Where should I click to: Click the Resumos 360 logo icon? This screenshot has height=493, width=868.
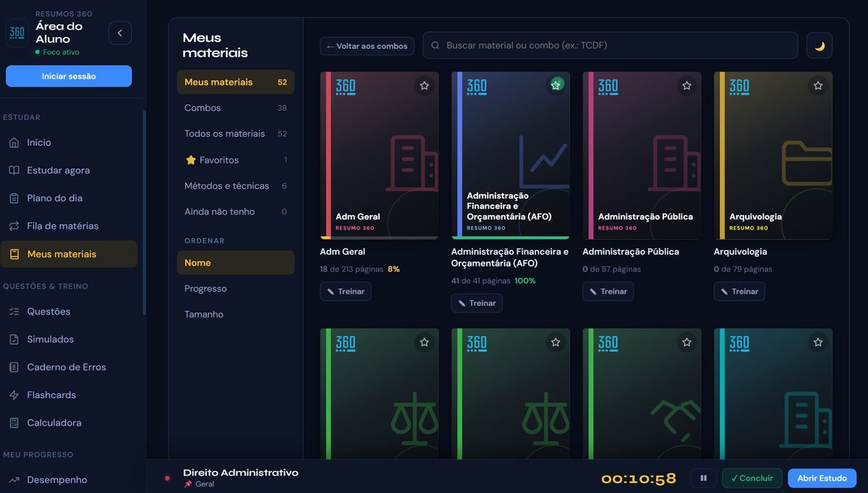[17, 33]
